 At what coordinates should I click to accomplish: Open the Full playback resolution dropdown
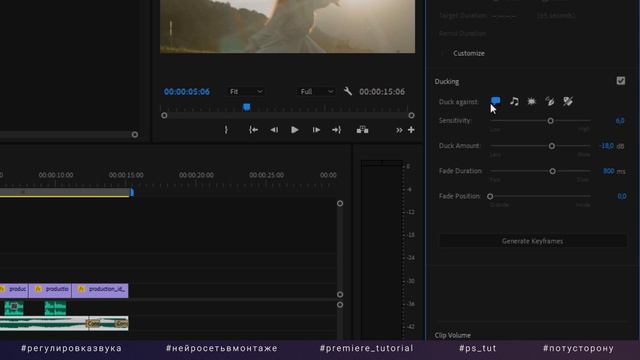[x=317, y=91]
